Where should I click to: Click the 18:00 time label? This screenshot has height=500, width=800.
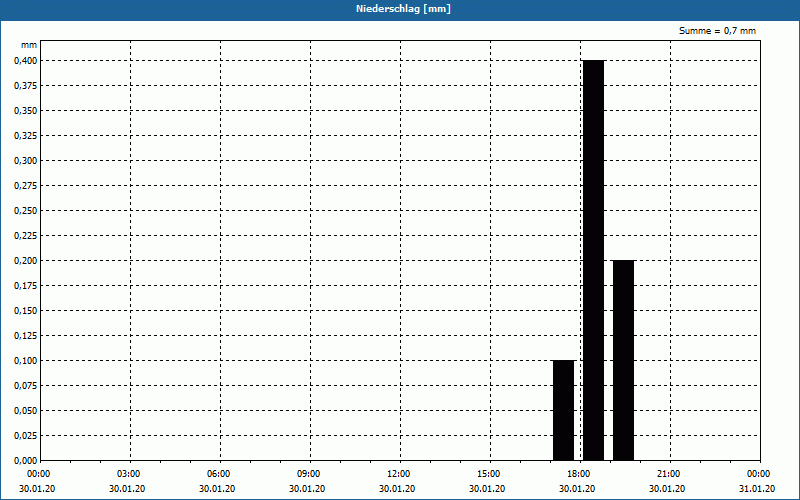pyautogui.click(x=579, y=474)
